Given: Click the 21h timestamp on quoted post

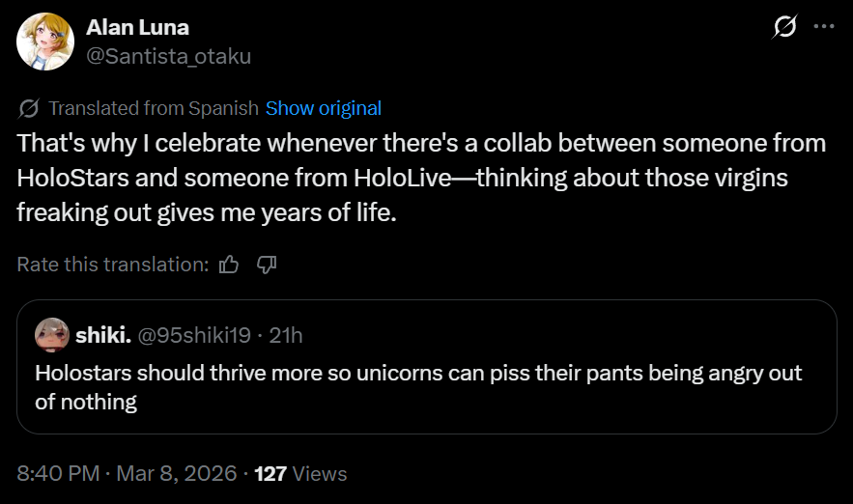Looking at the screenshot, I should click(x=286, y=335).
